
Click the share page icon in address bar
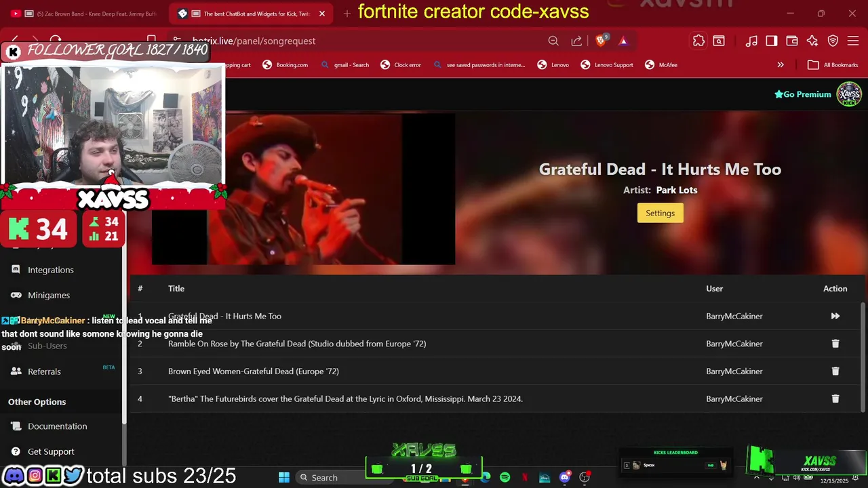(576, 41)
